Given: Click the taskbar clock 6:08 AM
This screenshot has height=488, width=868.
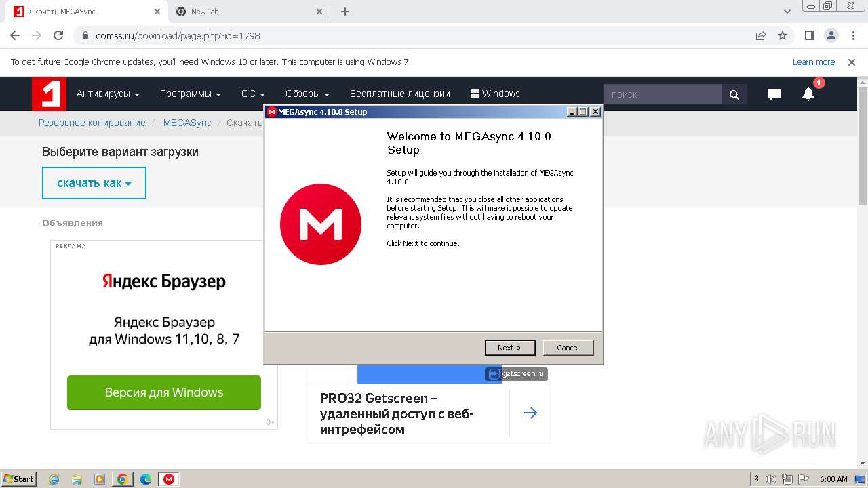Looking at the screenshot, I should (x=833, y=479).
